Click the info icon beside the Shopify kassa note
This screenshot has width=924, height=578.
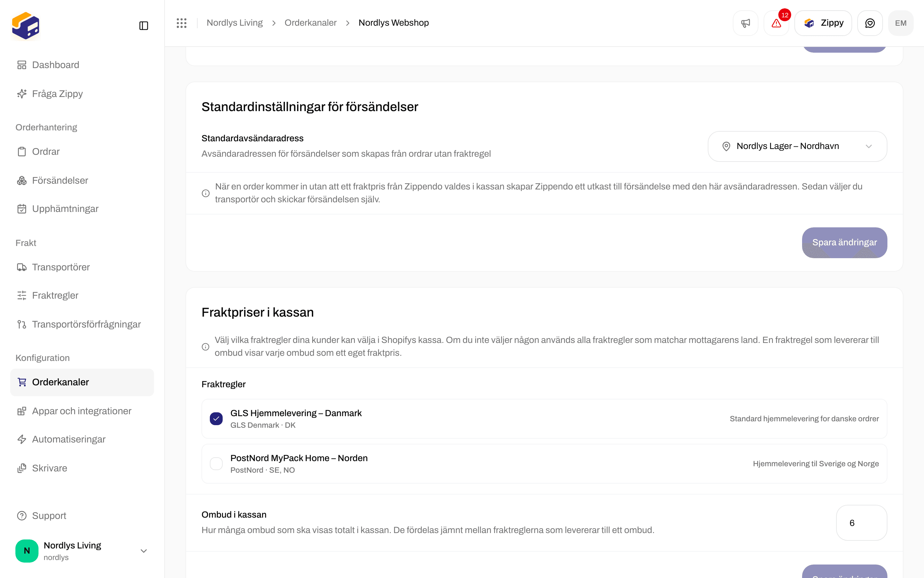(x=205, y=347)
